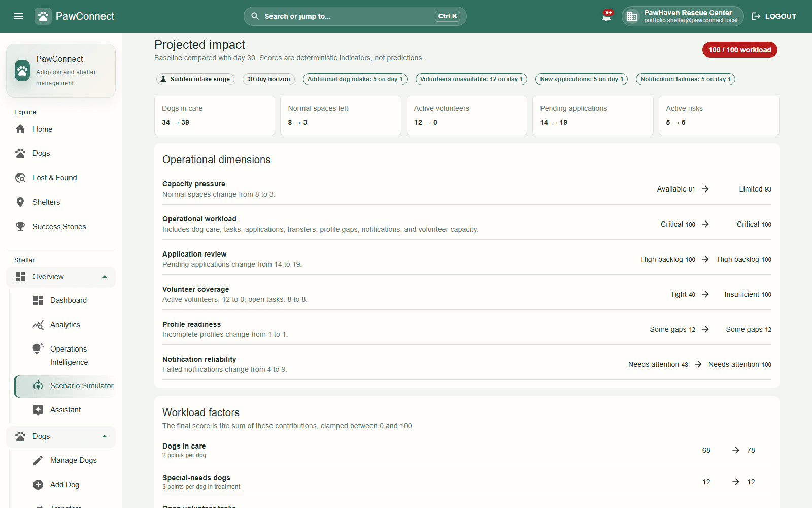Open Add Dog page
This screenshot has height=508, width=812.
point(65,485)
